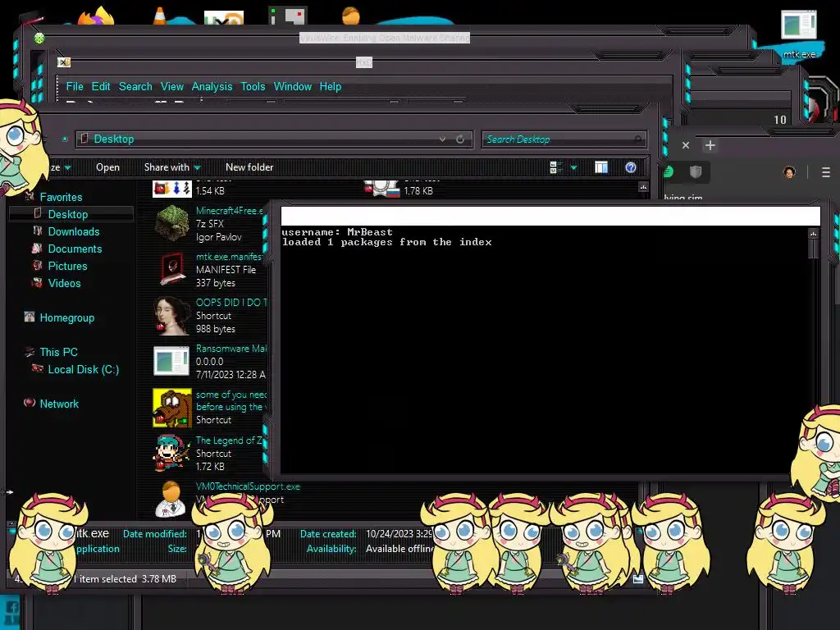Screen dimensions: 840x630
Task: Click the Homegroup icon
Action: click(30, 317)
